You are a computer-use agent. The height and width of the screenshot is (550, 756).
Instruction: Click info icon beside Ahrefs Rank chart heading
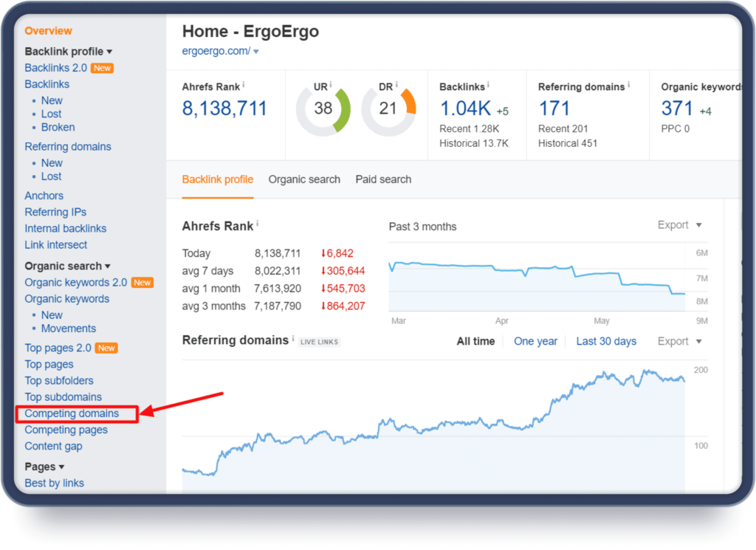pyautogui.click(x=258, y=223)
